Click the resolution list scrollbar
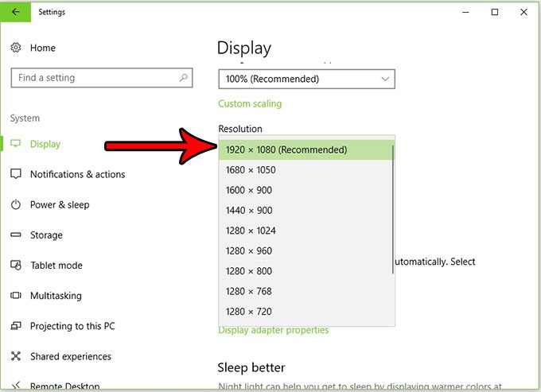This screenshot has height=392, width=541. 393,208
